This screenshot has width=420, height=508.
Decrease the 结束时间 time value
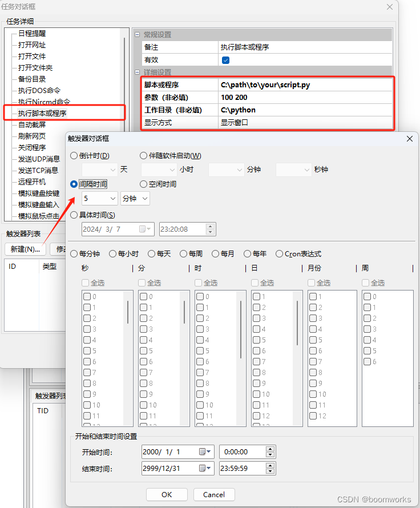click(270, 471)
